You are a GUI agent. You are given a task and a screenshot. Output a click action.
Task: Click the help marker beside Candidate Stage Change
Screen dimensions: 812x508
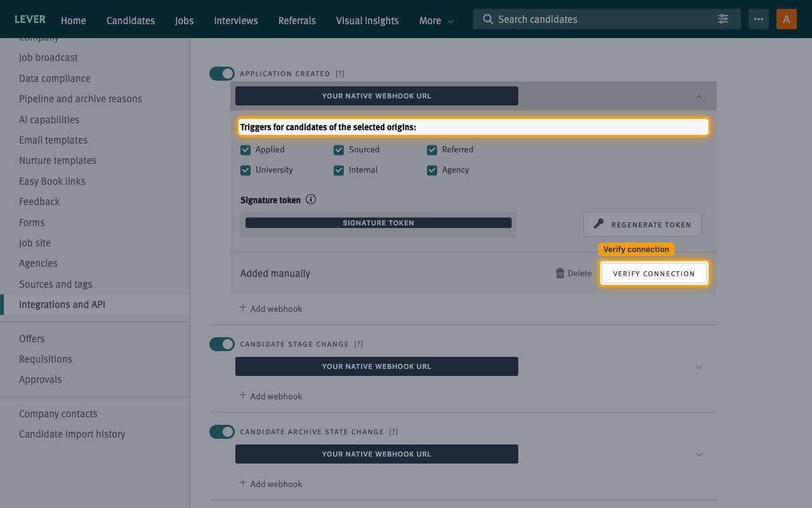[x=358, y=344]
